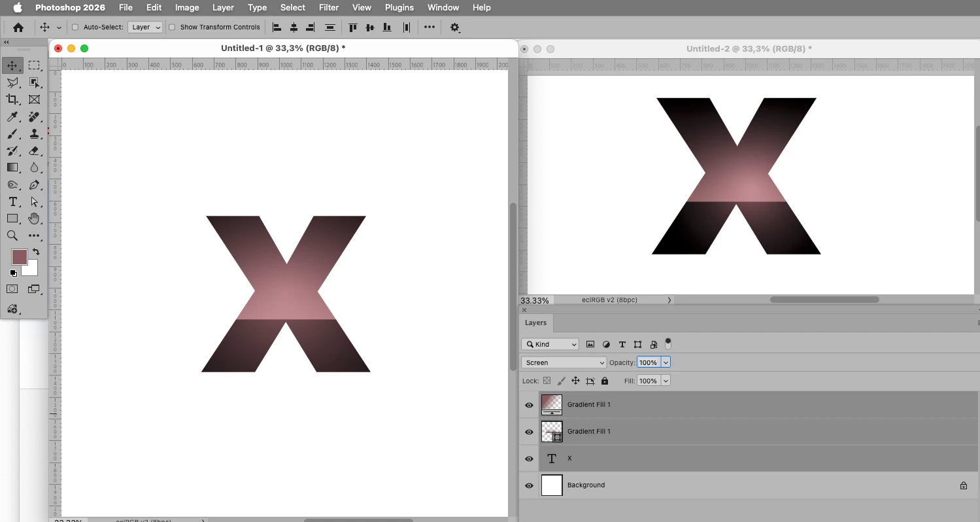Image resolution: width=980 pixels, height=522 pixels.
Task: Open the Edit Toolbar three-dots menu
Action: pos(35,235)
